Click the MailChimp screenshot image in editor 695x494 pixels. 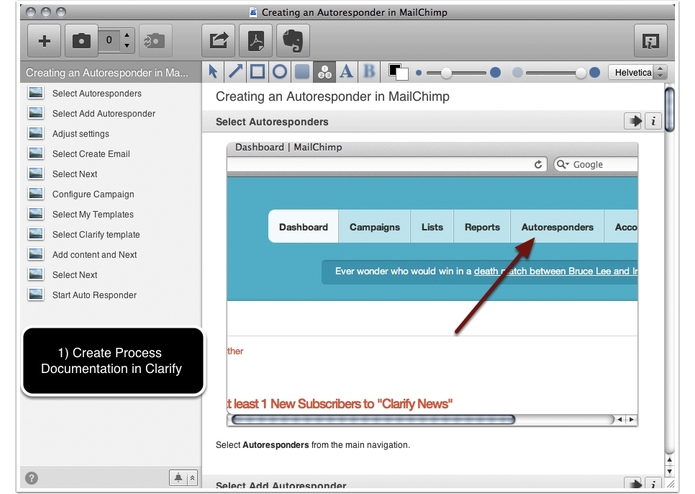(x=432, y=284)
